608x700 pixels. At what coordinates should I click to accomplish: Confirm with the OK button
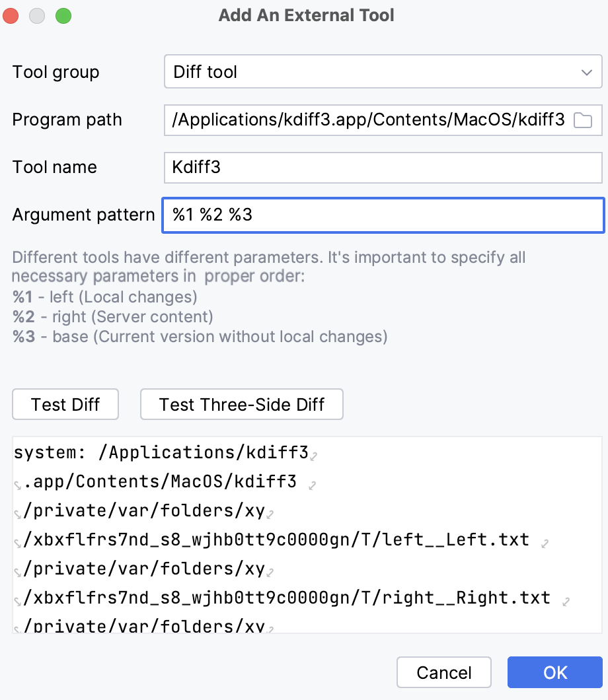[554, 672]
